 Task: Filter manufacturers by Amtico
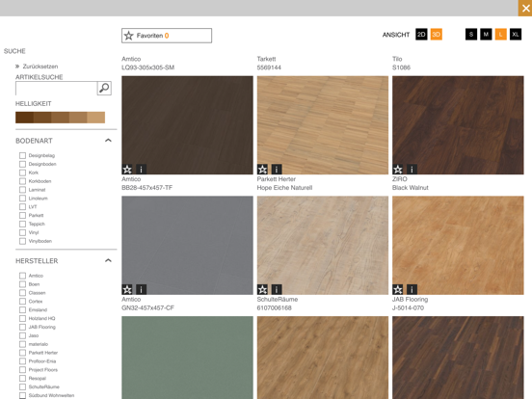coord(22,276)
